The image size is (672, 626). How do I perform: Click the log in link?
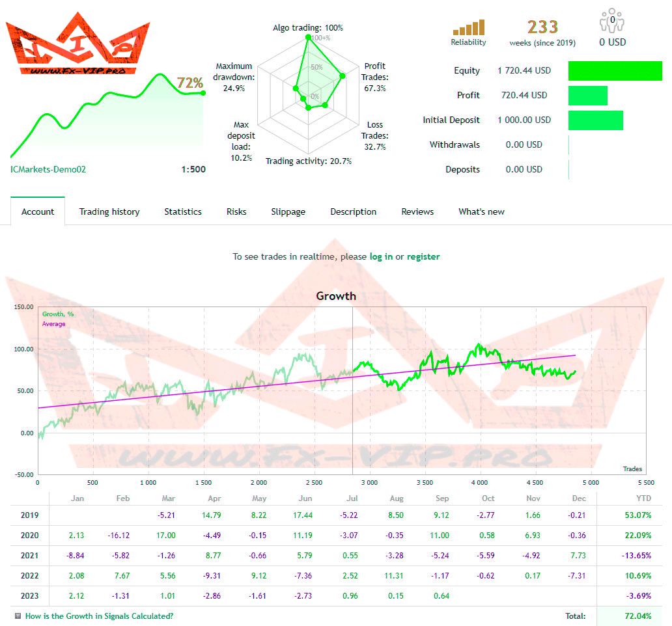pos(381,256)
